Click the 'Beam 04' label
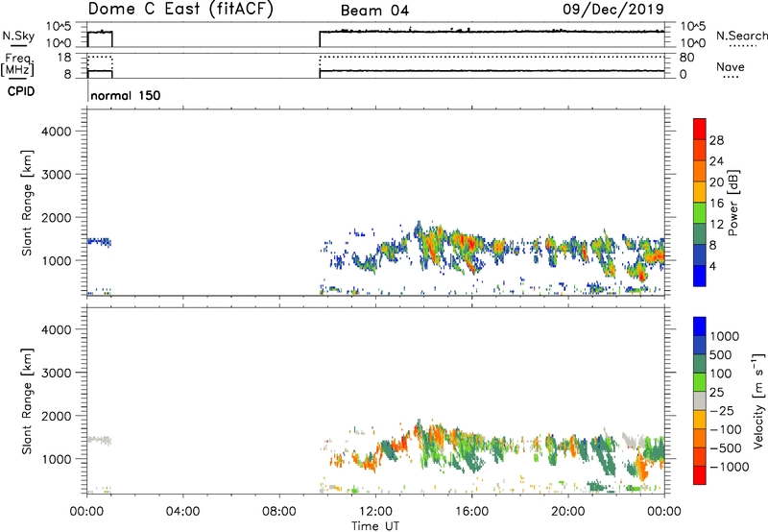 click(374, 11)
